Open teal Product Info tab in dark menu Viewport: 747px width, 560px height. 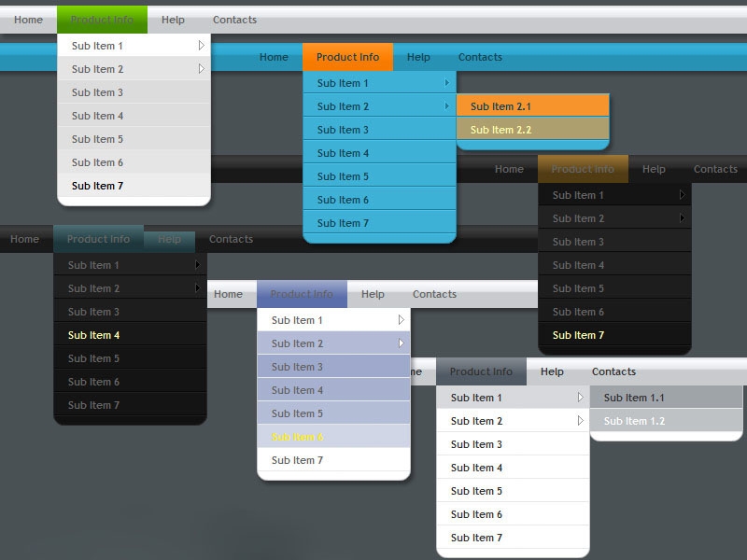click(x=98, y=239)
